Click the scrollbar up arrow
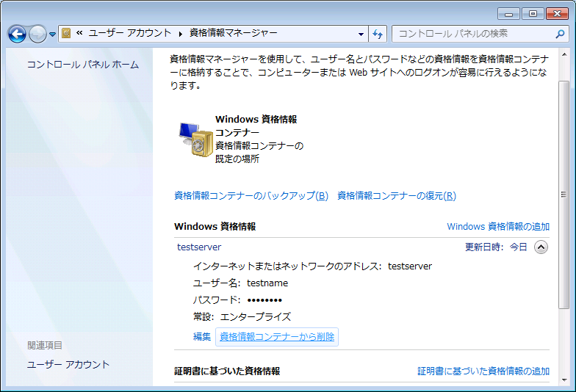 [564, 54]
